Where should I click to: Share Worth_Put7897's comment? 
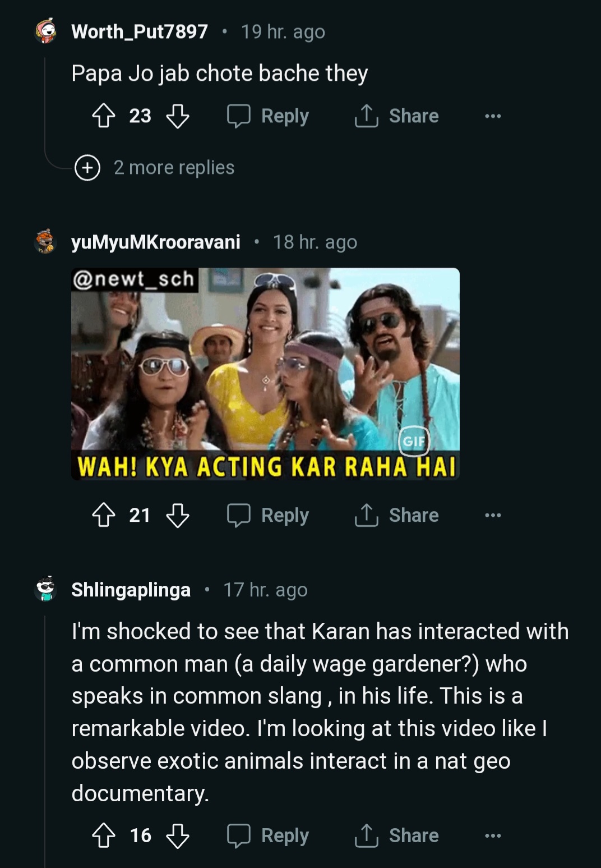point(397,116)
